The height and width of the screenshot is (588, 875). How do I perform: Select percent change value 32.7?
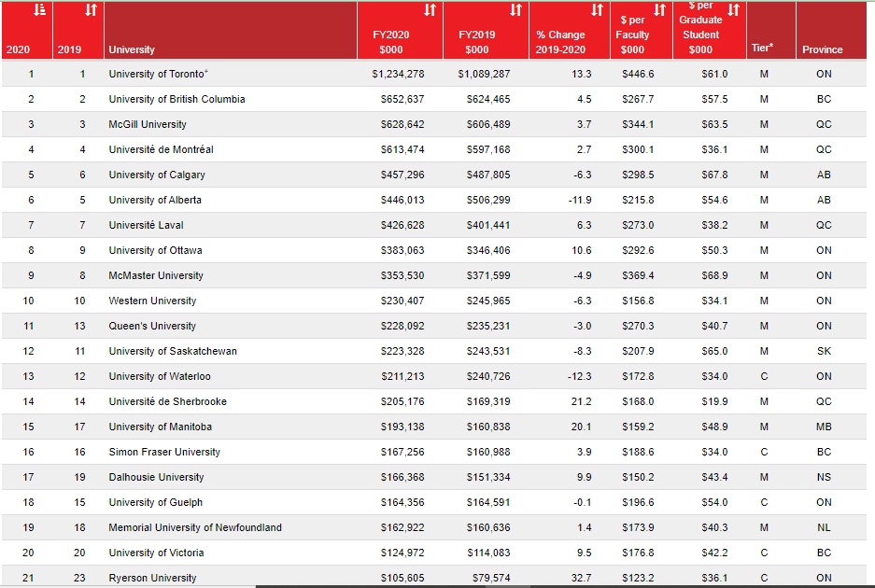tap(582, 578)
